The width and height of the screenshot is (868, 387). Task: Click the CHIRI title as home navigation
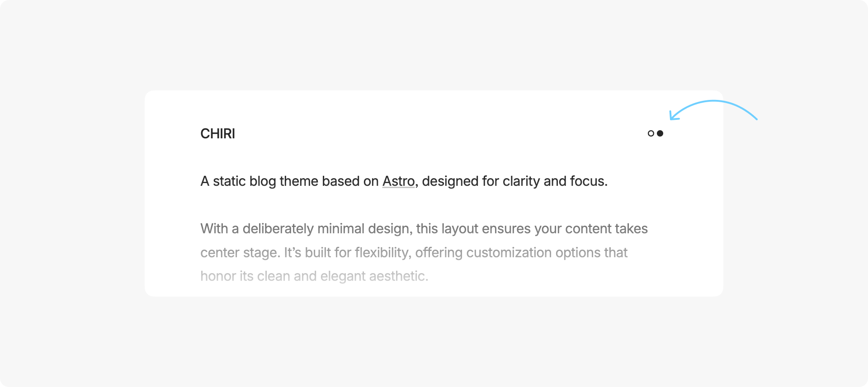click(x=218, y=134)
